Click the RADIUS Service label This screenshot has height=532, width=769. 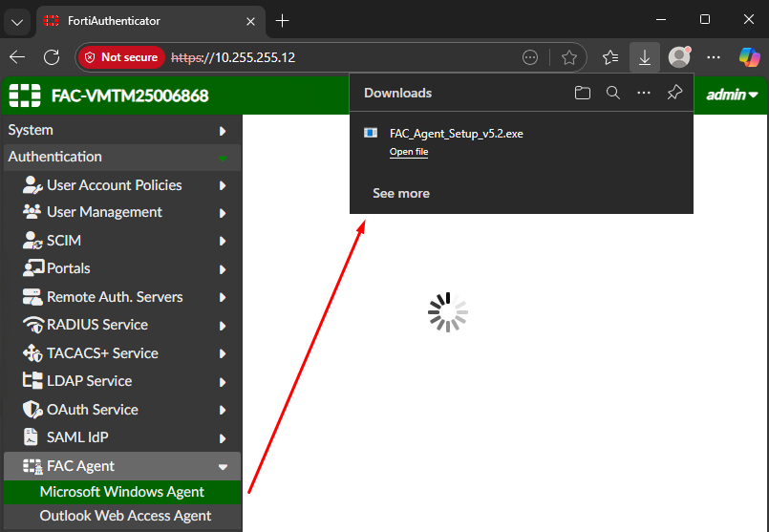(x=97, y=325)
